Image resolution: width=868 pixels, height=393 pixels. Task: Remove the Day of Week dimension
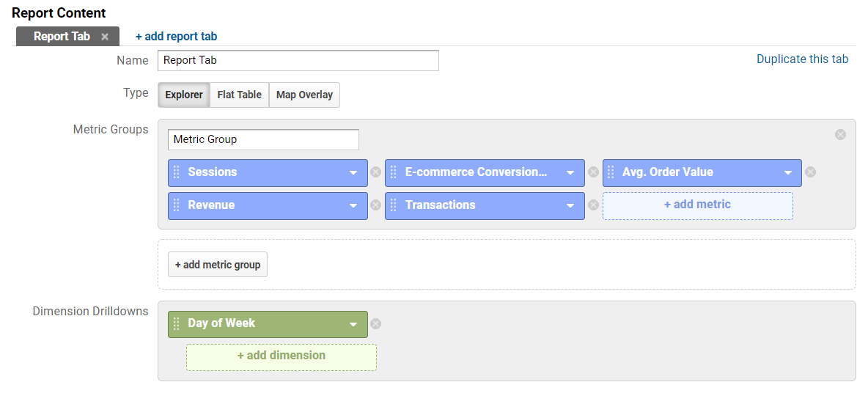[x=375, y=323]
